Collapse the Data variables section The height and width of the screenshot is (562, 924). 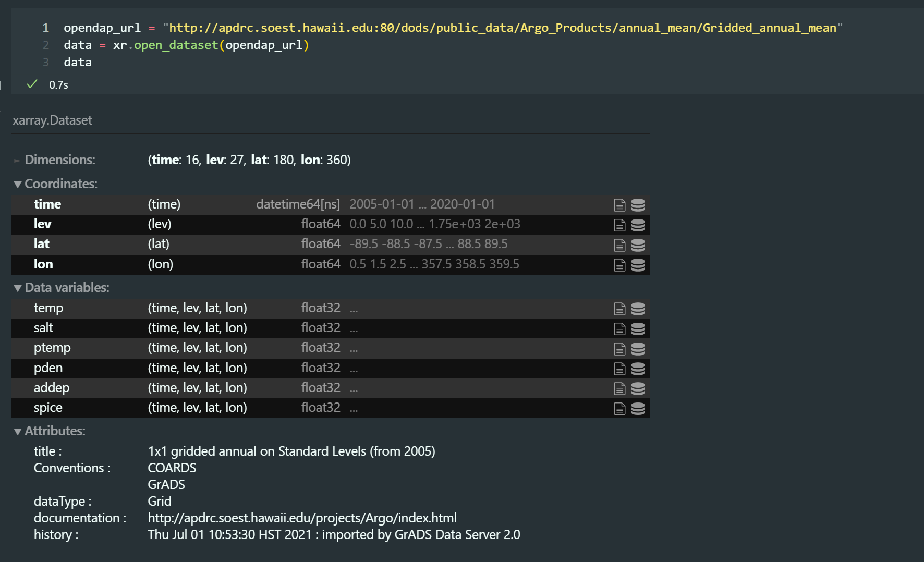click(x=62, y=287)
